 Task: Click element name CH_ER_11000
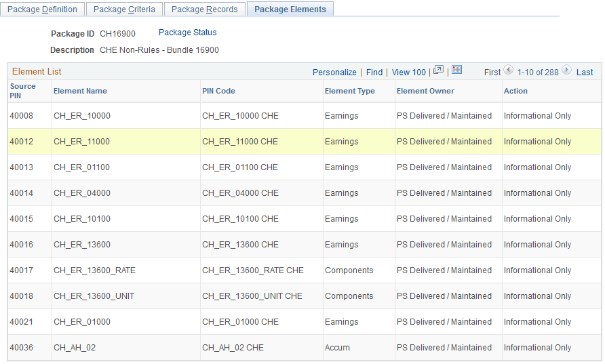(82, 142)
